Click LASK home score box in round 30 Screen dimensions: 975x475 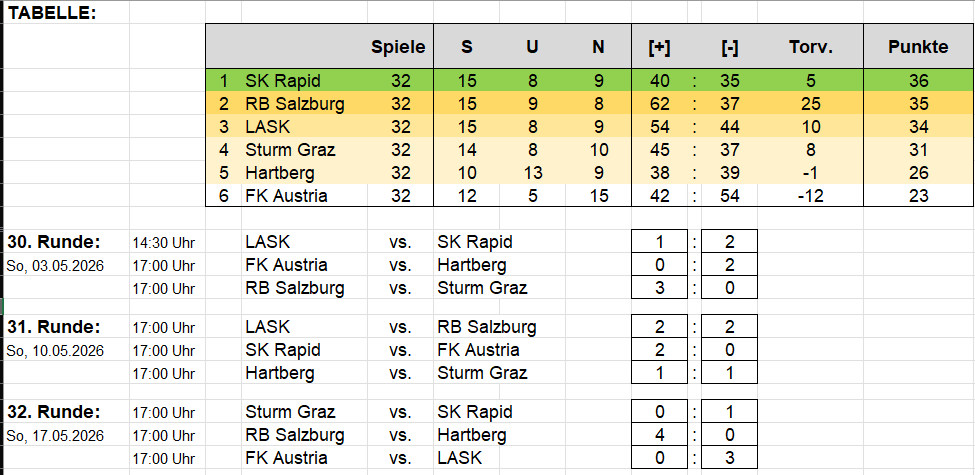659,242
